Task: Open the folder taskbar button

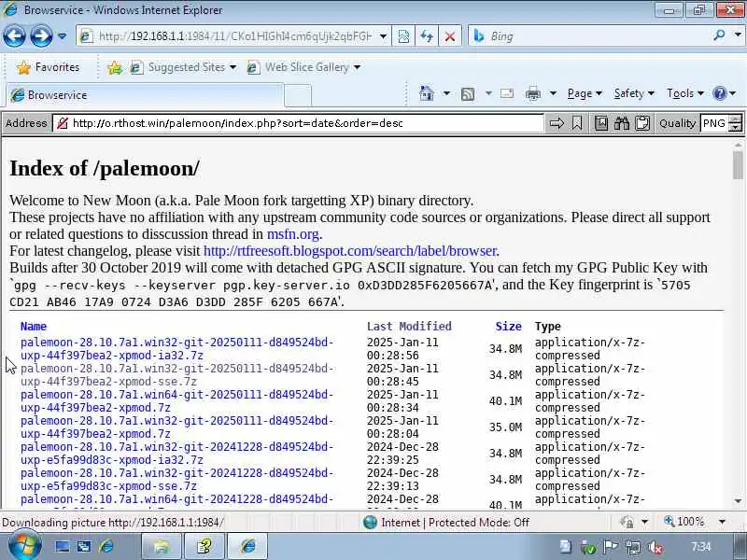Action: coord(162,546)
